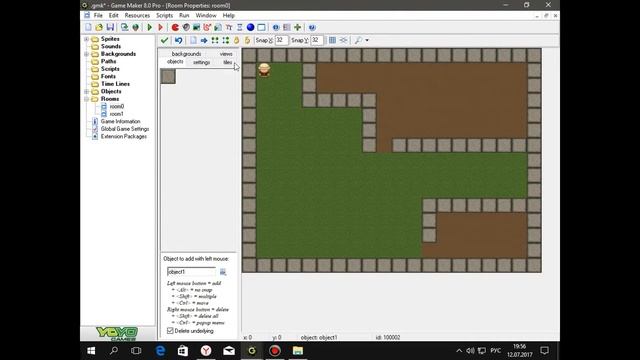The width and height of the screenshot is (640, 360).
Task: Create a new background resource
Action: click(196, 27)
